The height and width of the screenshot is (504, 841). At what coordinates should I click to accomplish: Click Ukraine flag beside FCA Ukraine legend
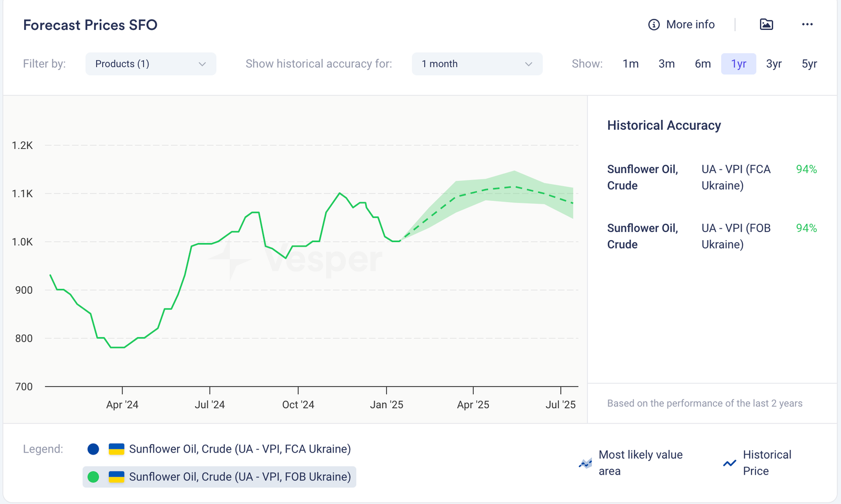(116, 449)
